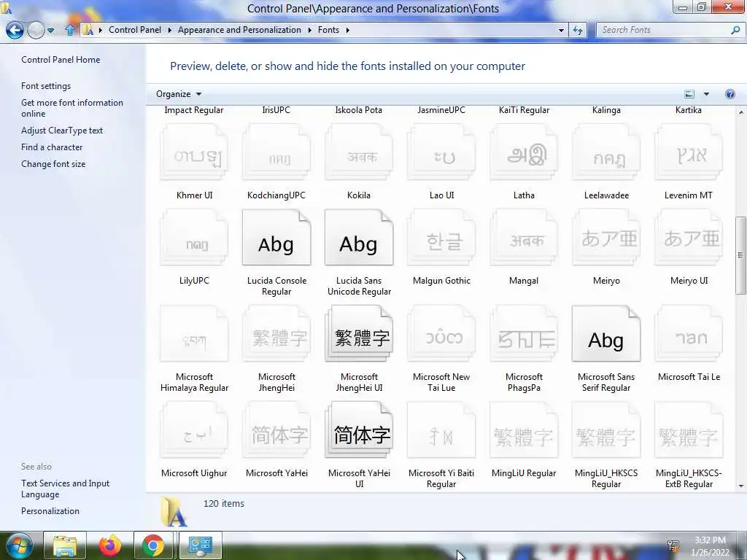Open Text Services and Input Language
The width and height of the screenshot is (747, 560).
tap(65, 489)
